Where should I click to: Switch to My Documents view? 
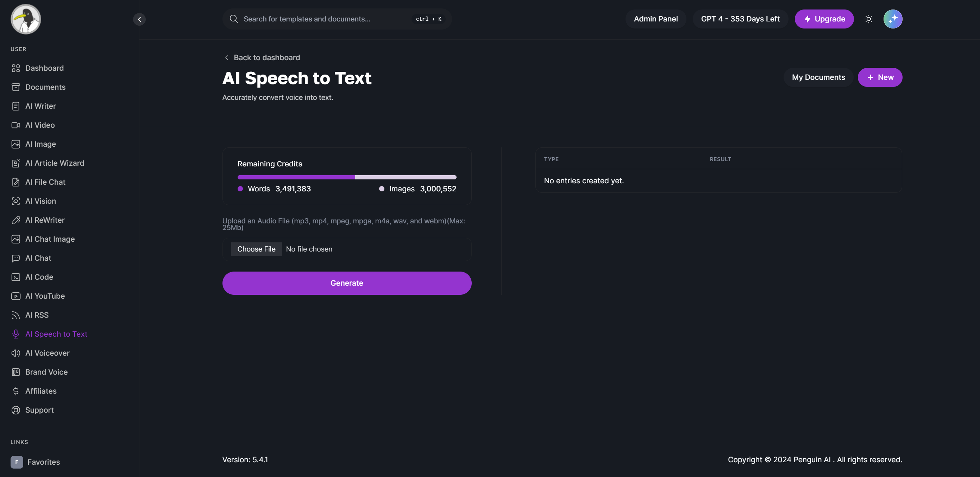click(818, 77)
